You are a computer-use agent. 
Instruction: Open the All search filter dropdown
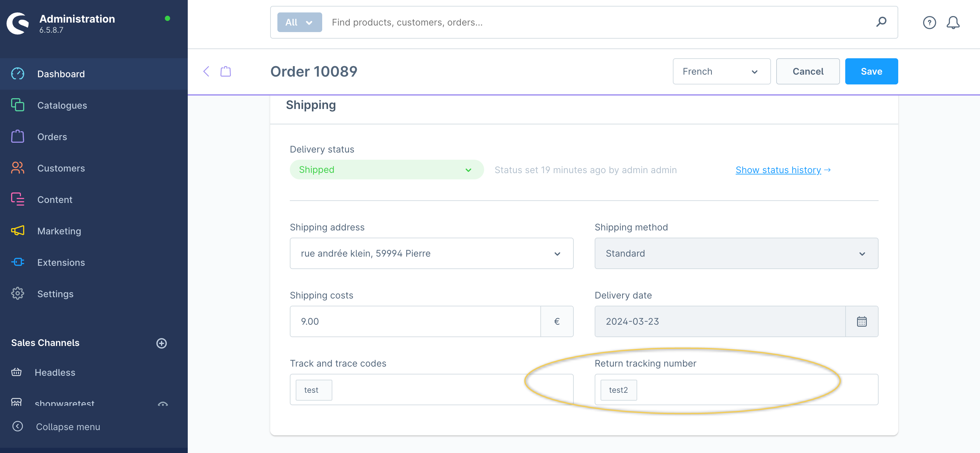(299, 23)
